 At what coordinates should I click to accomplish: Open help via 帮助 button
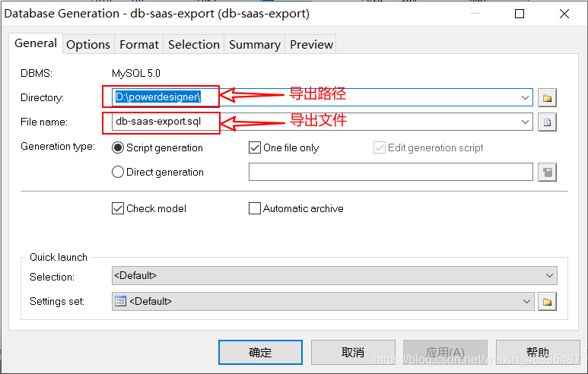tap(538, 352)
